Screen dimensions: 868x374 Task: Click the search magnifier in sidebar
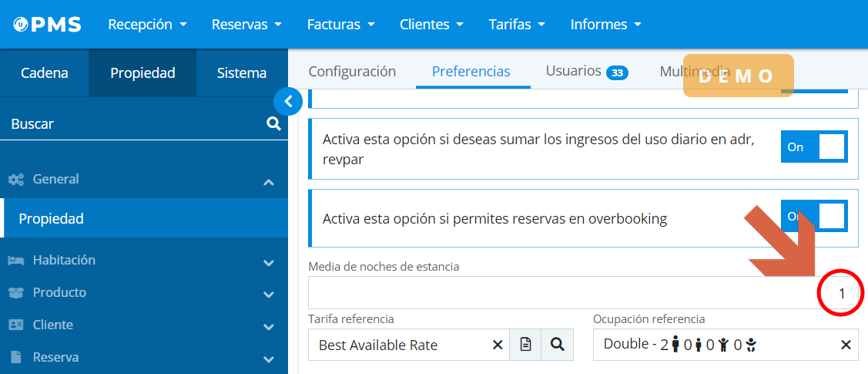(x=273, y=123)
